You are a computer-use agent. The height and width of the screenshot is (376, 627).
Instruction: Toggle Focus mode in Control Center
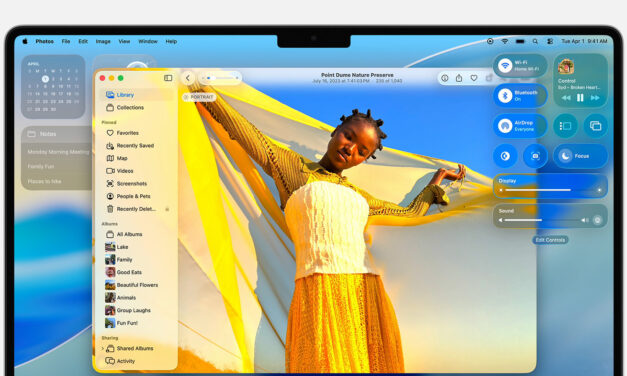tap(580, 156)
